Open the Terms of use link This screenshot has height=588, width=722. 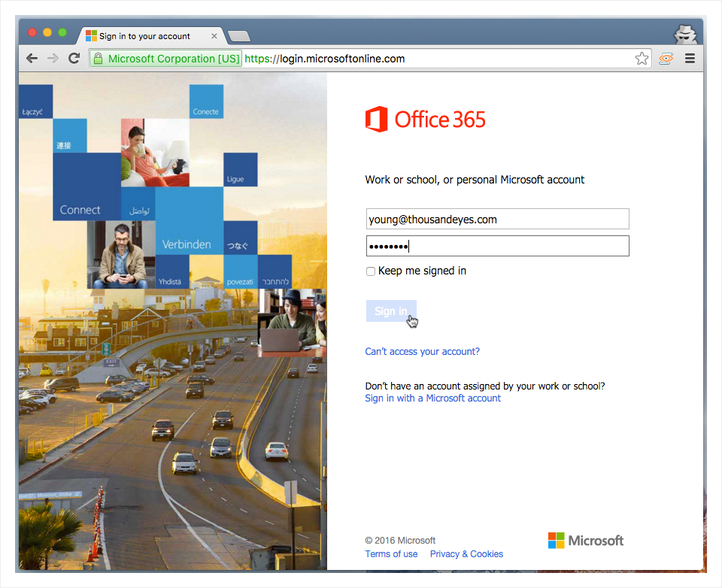coord(391,554)
